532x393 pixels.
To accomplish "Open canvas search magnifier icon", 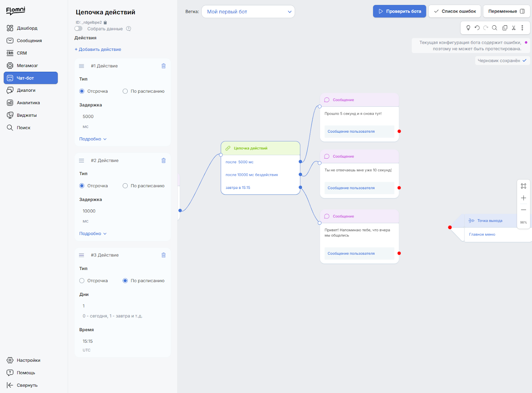I will point(494,28).
